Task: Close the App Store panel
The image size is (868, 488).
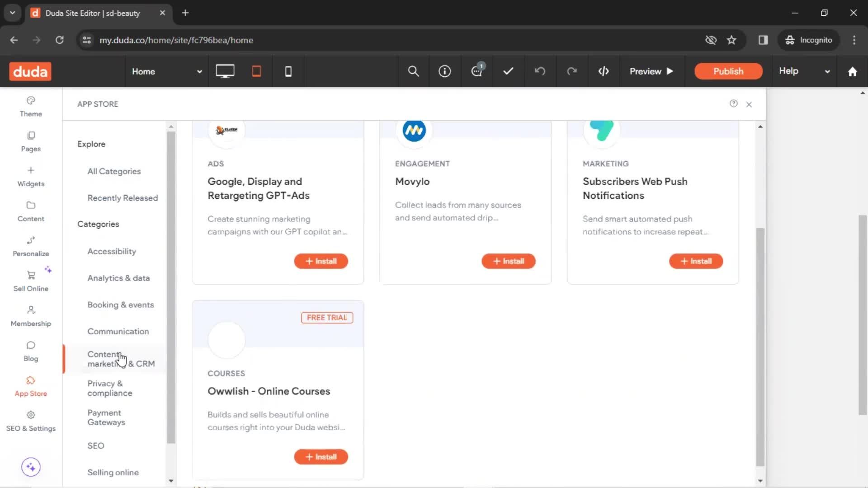Action: click(749, 104)
